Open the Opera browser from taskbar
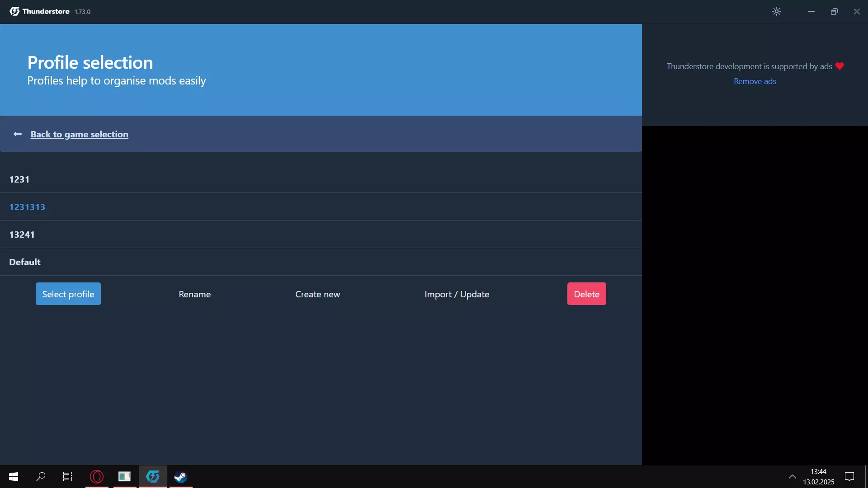The width and height of the screenshot is (868, 488). click(x=97, y=477)
